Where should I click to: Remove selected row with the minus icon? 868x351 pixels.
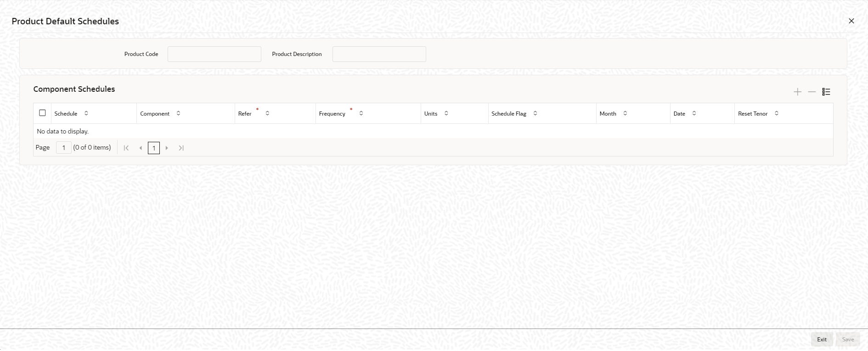[x=812, y=92]
